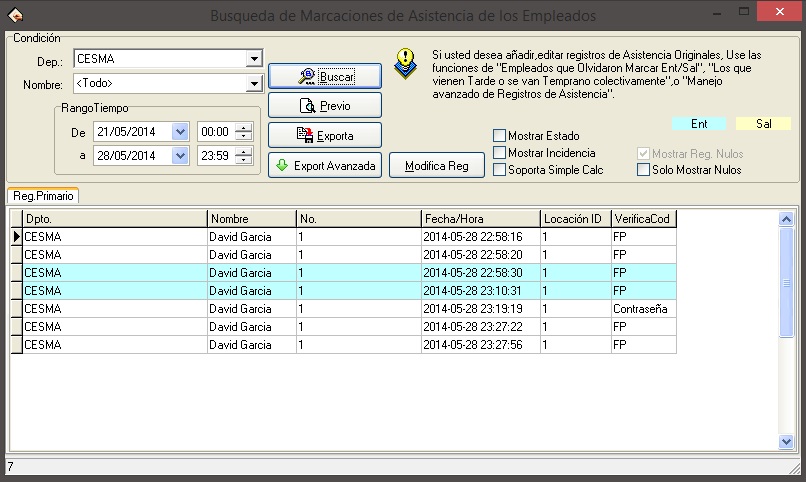
Task: Close the Busqueda de Marcaciones window
Action: click(x=780, y=12)
